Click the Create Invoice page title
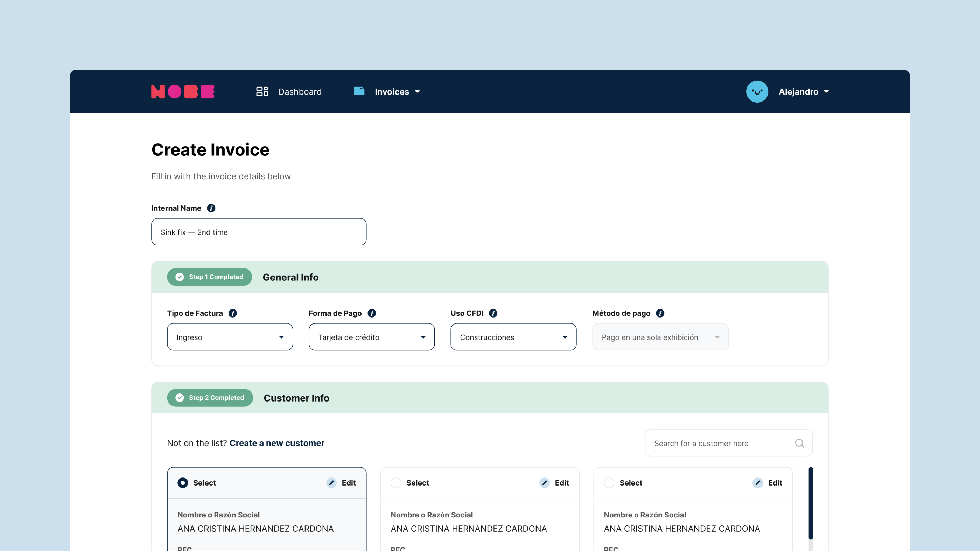Screen dimensions: 980x551 [210, 150]
